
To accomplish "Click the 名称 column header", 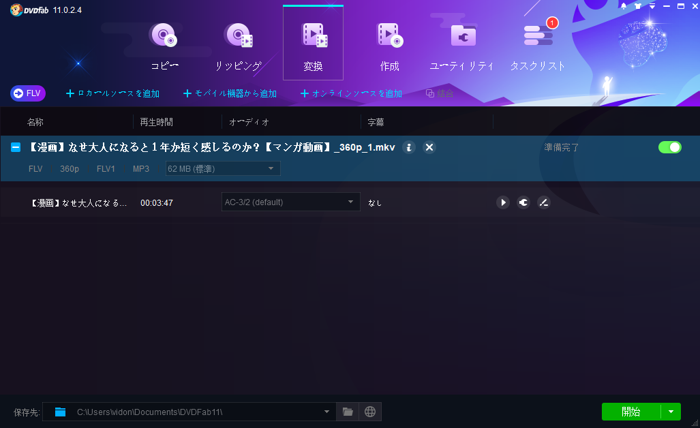I will pyautogui.click(x=35, y=122).
